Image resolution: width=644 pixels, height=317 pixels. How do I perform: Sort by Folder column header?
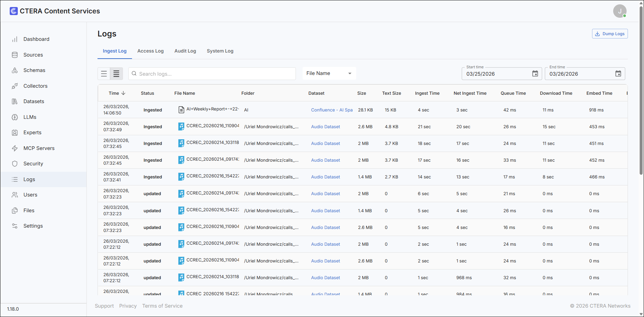248,93
